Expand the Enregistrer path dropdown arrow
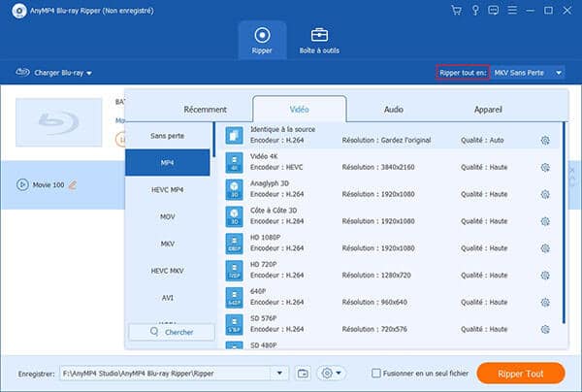 coord(280,373)
